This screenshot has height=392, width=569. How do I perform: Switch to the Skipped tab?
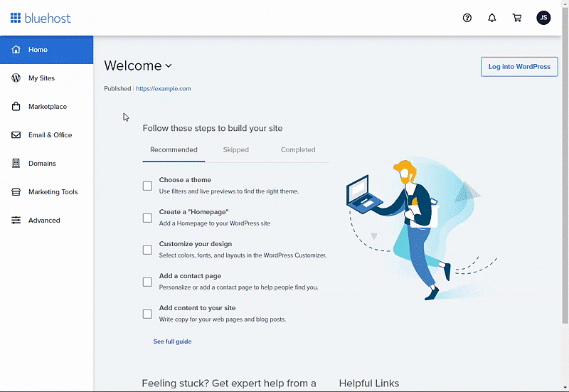click(236, 150)
